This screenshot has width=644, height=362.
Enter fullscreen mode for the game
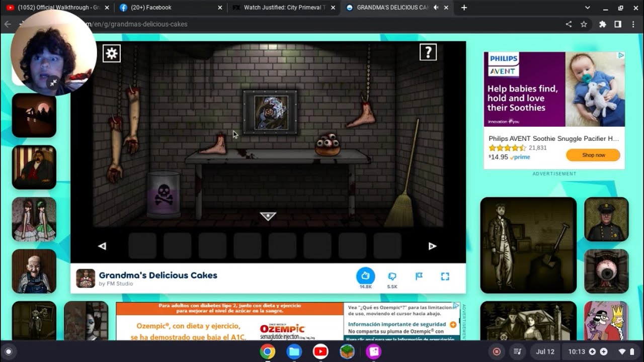point(445,276)
